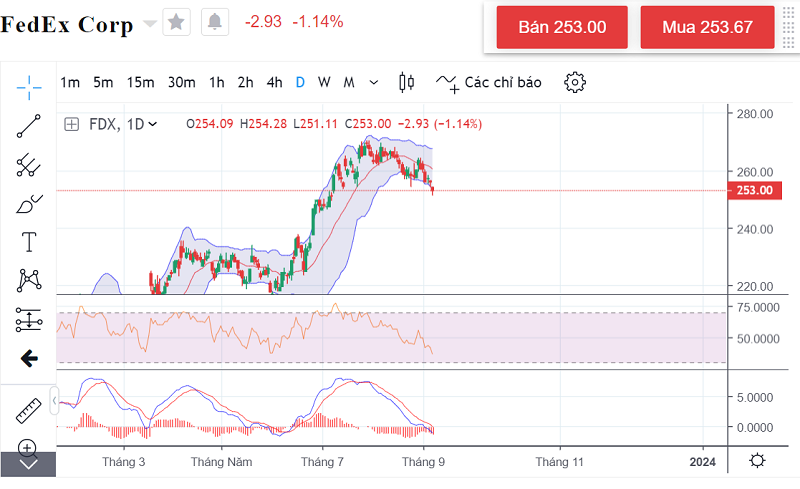Select the crosshair cursor tool
This screenshot has height=489, width=800.
point(28,86)
